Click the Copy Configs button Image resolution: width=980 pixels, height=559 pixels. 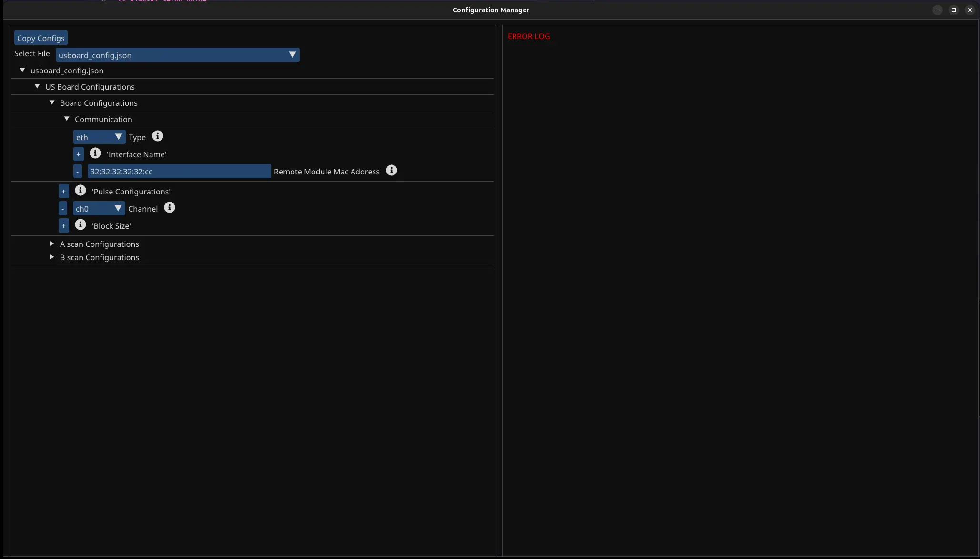tap(41, 38)
